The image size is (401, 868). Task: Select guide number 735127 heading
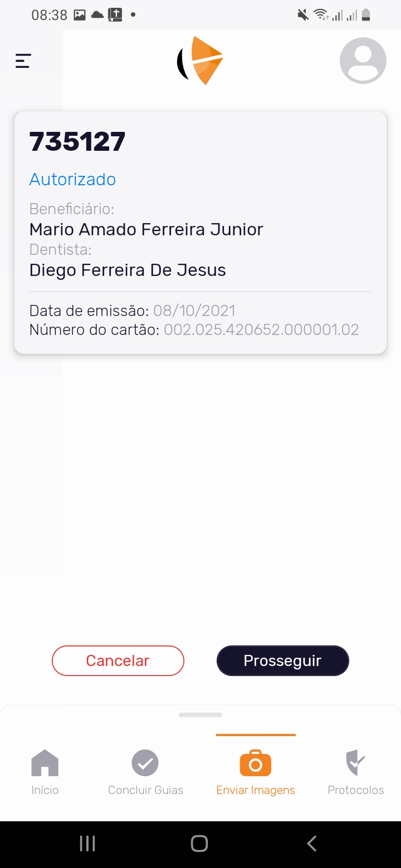(77, 142)
